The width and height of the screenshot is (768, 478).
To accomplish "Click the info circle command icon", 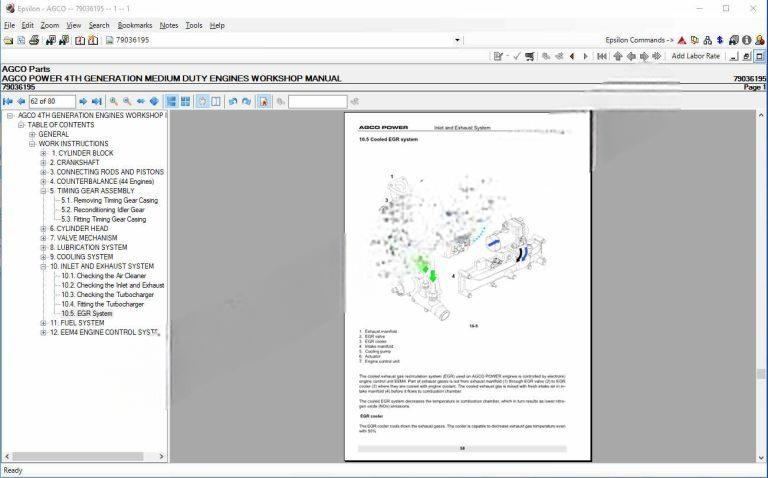I will 746,40.
